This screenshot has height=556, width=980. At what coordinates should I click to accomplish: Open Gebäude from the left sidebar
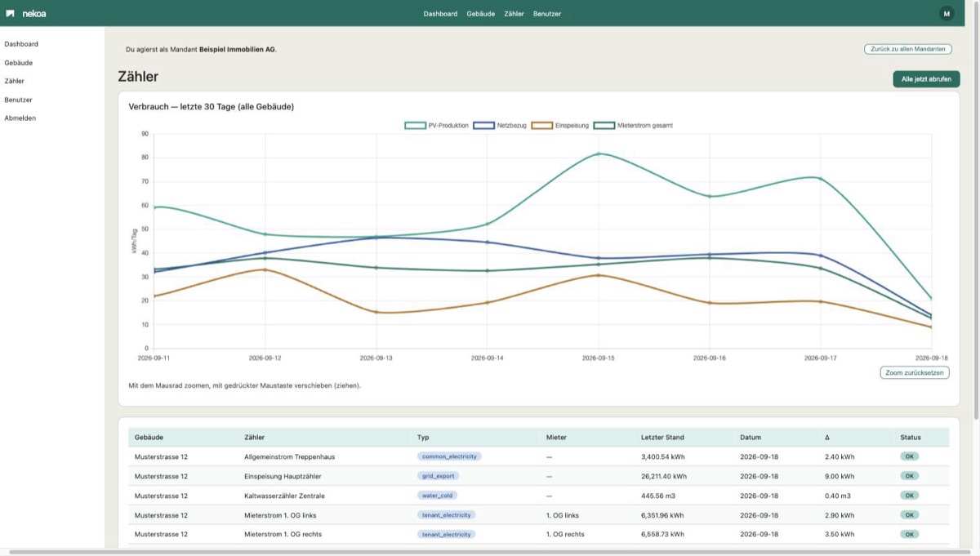(x=18, y=63)
